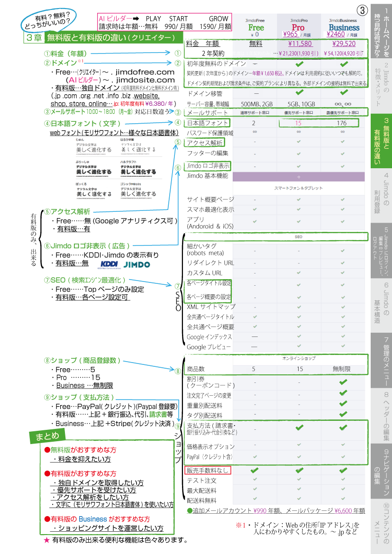Click the ゴシックMB101 font sample

point(138,191)
